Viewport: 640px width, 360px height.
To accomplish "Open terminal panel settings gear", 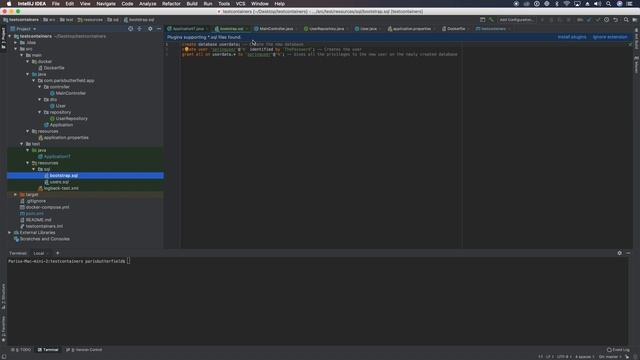I will pyautogui.click(x=620, y=253).
